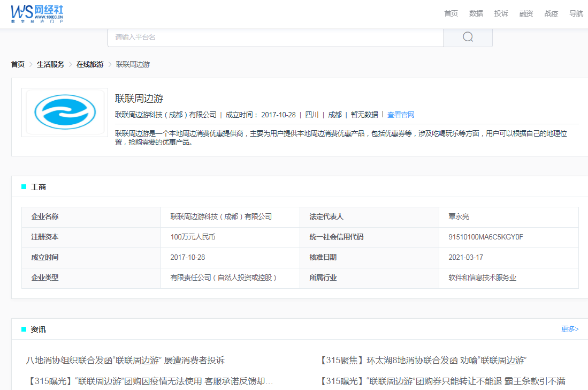The width and height of the screenshot is (588, 390).
Task: Open the 投诉 navigation item
Action: [x=501, y=13]
